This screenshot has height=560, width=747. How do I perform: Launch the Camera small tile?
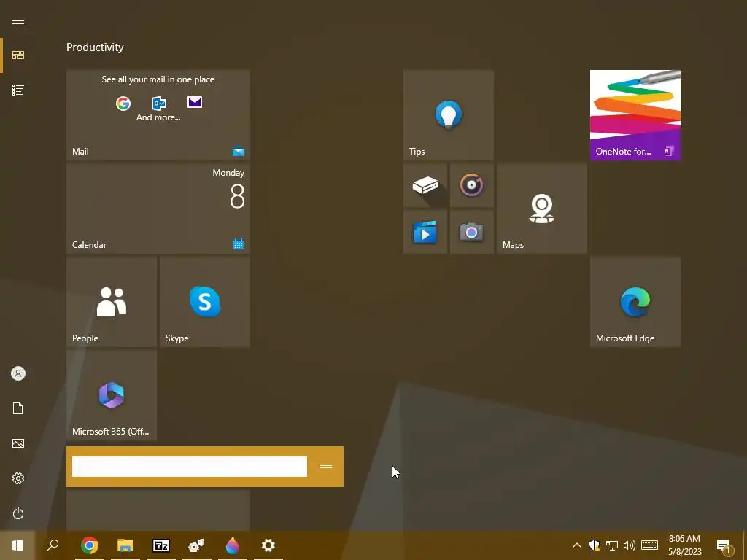(x=472, y=232)
